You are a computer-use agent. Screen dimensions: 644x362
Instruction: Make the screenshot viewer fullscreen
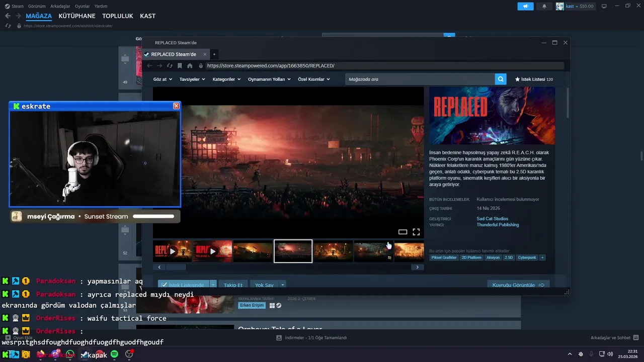click(416, 232)
